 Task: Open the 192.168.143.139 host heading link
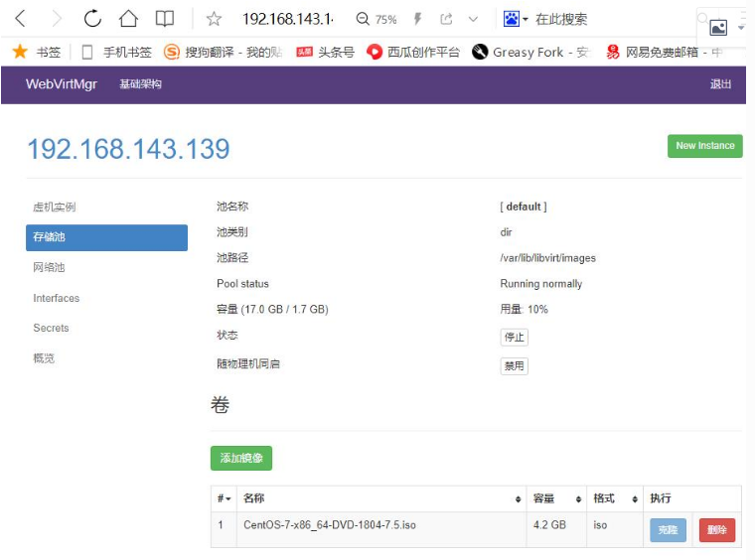[x=128, y=148]
